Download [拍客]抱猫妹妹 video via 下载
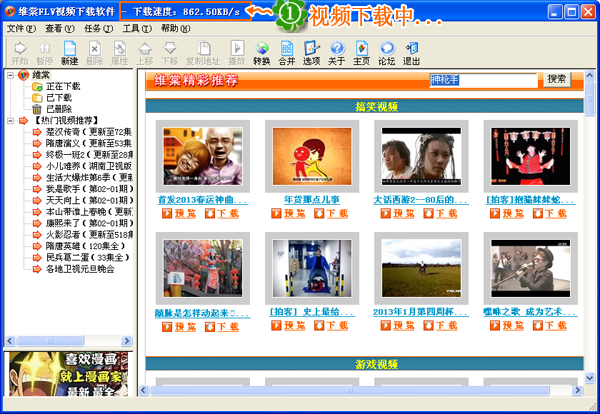The width and height of the screenshot is (600, 414). pyautogui.click(x=550, y=213)
